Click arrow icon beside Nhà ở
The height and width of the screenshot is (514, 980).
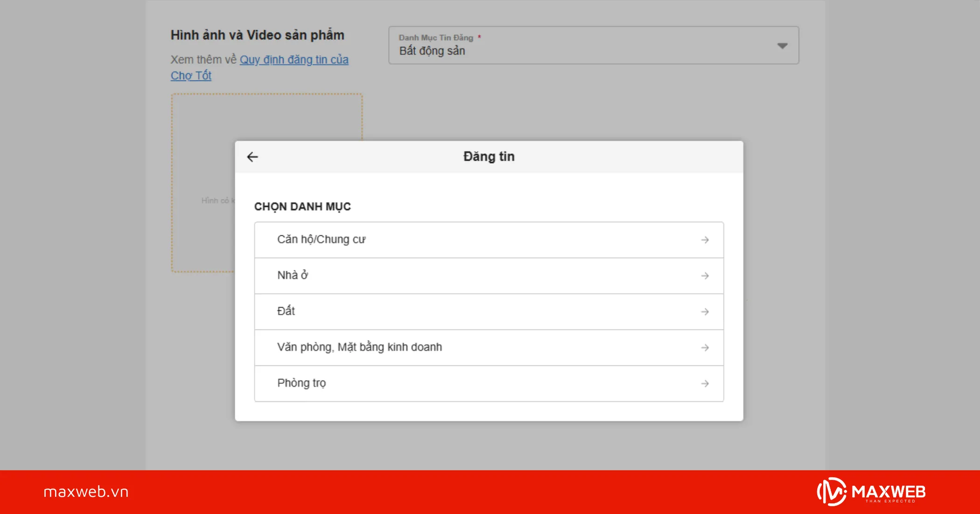click(705, 276)
